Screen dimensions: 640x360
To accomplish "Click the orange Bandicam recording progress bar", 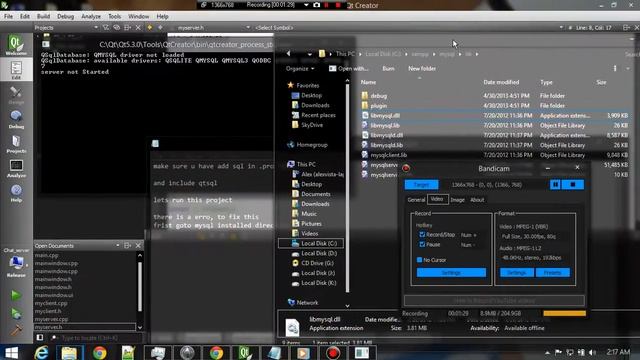I will coord(564,313).
